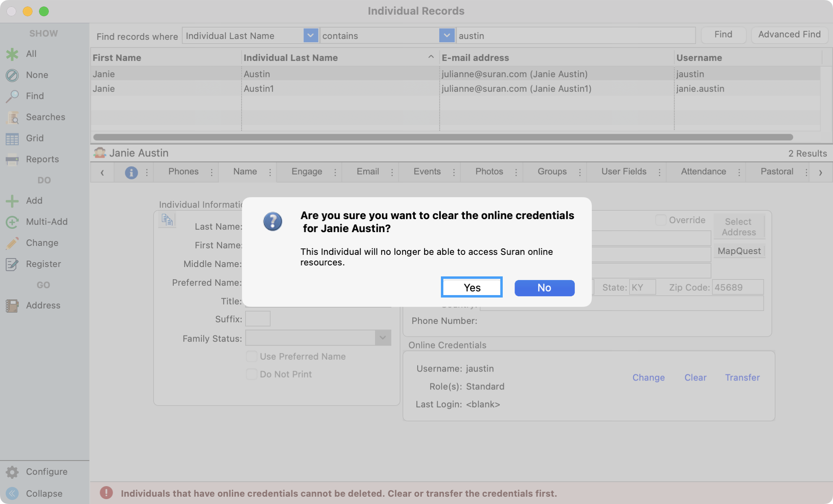This screenshot has width=833, height=504.
Task: Expand the Family Status dropdown
Action: pyautogui.click(x=382, y=338)
